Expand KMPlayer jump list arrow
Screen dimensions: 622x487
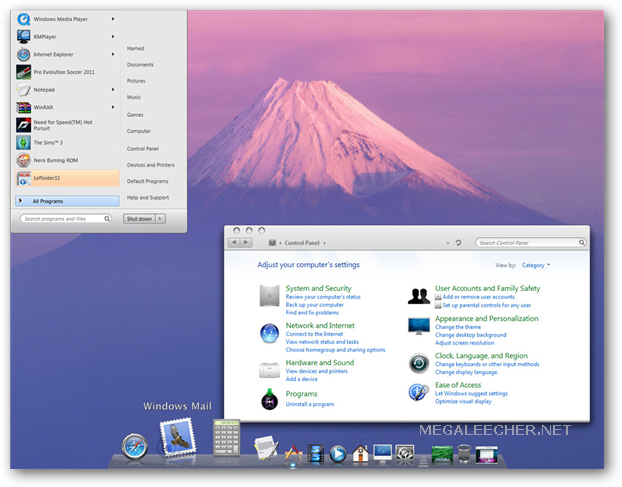[113, 36]
